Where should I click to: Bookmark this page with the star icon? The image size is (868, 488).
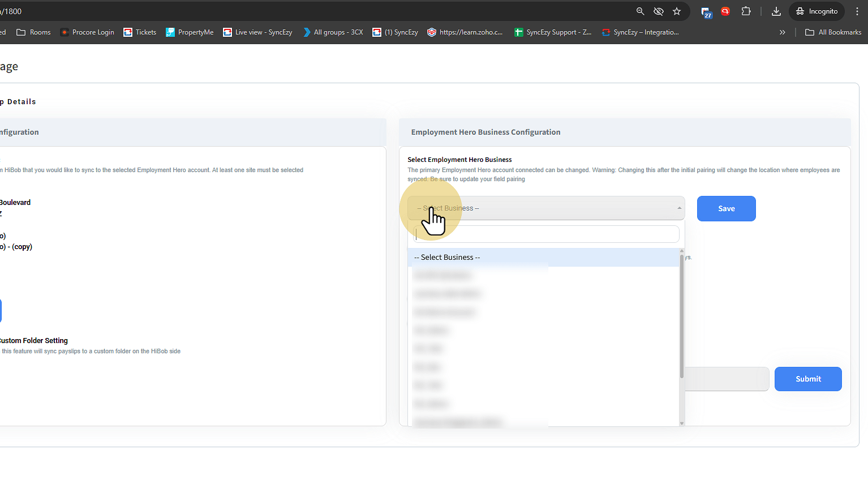click(677, 11)
